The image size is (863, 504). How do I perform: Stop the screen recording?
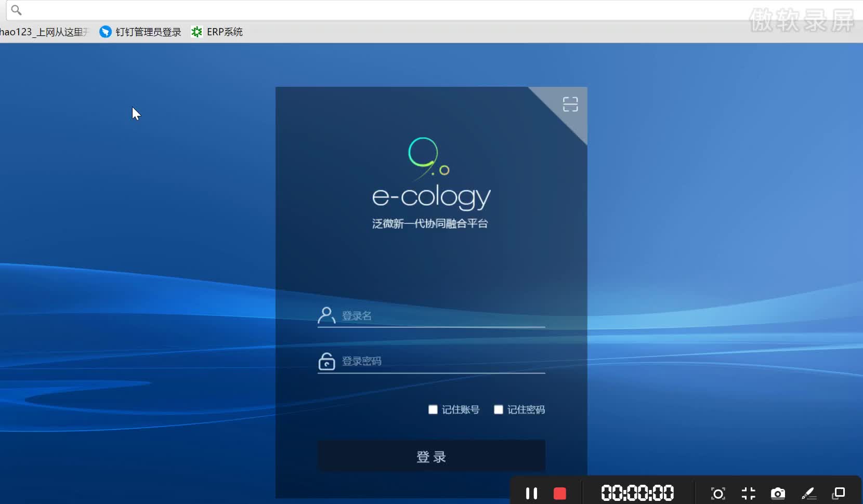pyautogui.click(x=560, y=493)
